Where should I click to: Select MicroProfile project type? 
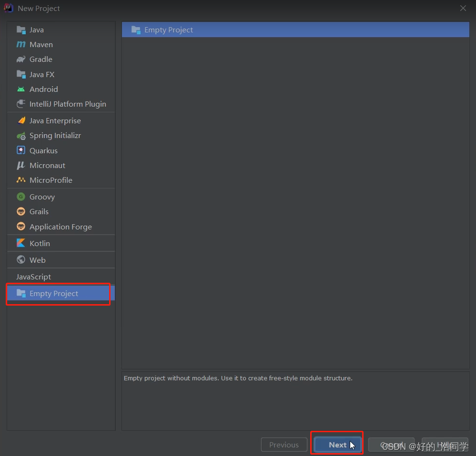[61, 180]
